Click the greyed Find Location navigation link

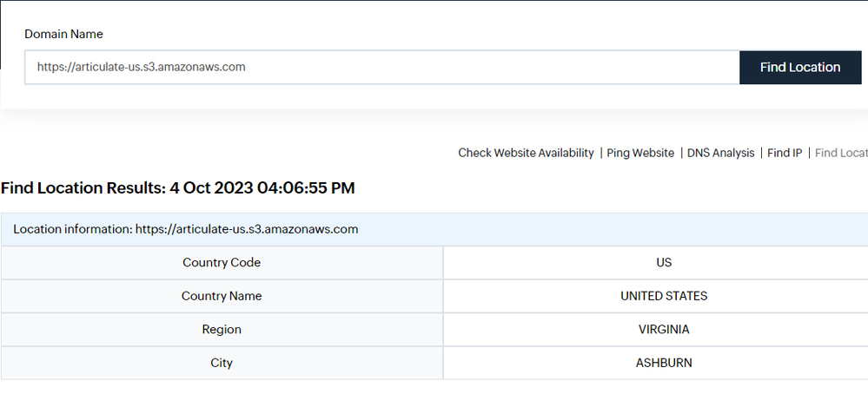click(841, 153)
